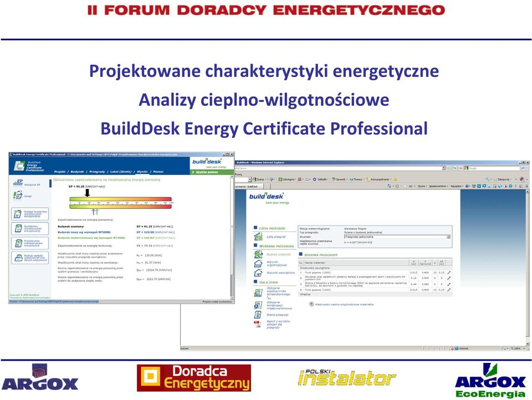Click 'Zapotrzebowanie na energię końcową' text
The image size is (532, 400).
coord(85,245)
